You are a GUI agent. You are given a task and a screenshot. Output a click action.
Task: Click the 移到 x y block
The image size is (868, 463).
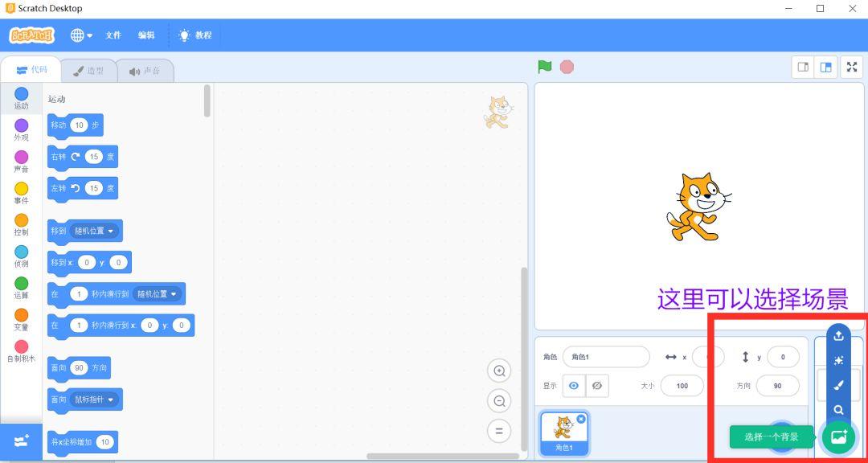(x=90, y=263)
